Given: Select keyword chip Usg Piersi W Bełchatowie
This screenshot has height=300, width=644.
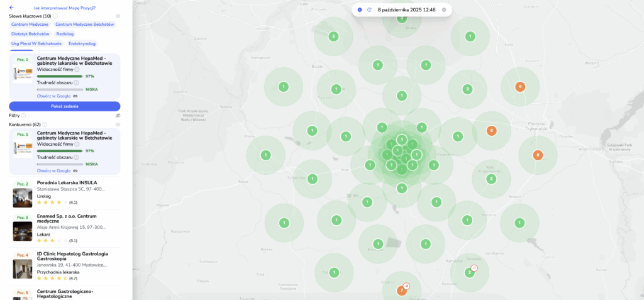Looking at the screenshot, I should coord(36,43).
